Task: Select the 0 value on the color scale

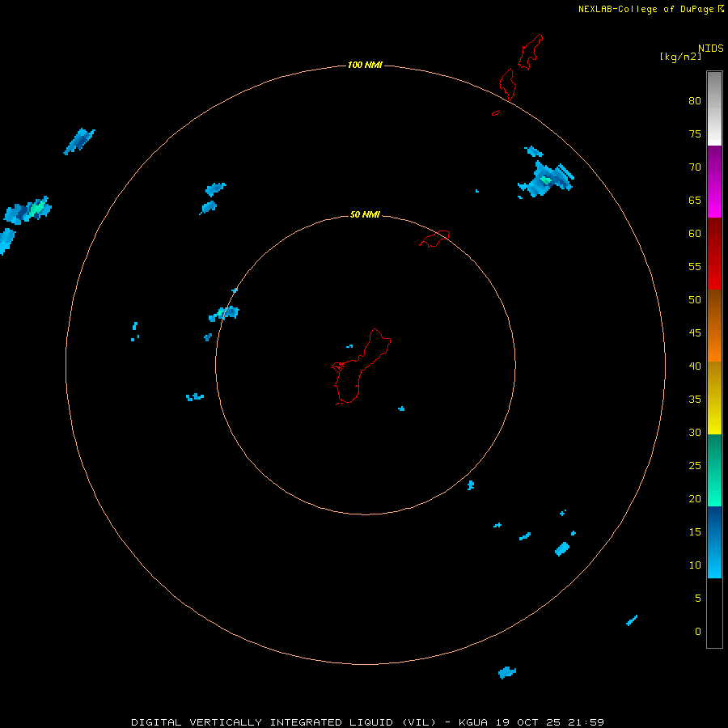Action: [698, 632]
